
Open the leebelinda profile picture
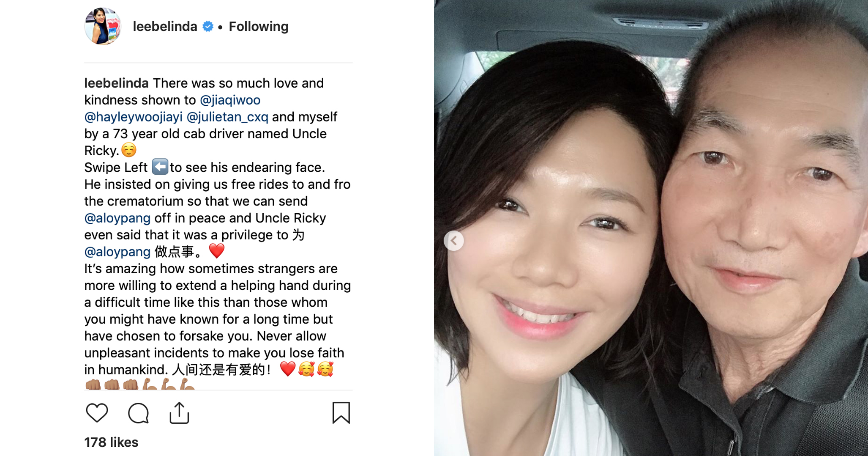[x=103, y=26]
